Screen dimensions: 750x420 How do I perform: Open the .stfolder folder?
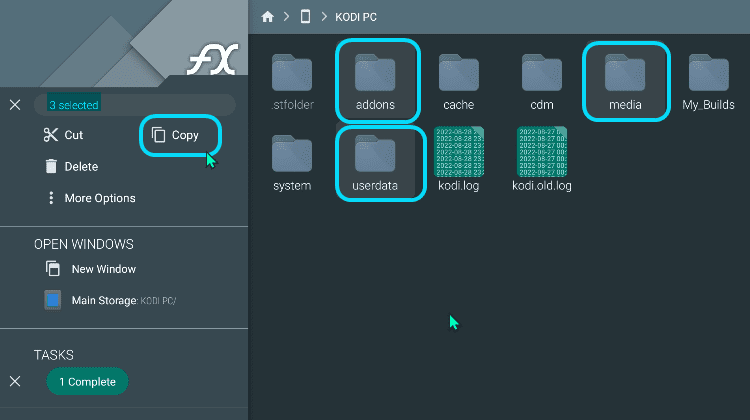click(292, 82)
